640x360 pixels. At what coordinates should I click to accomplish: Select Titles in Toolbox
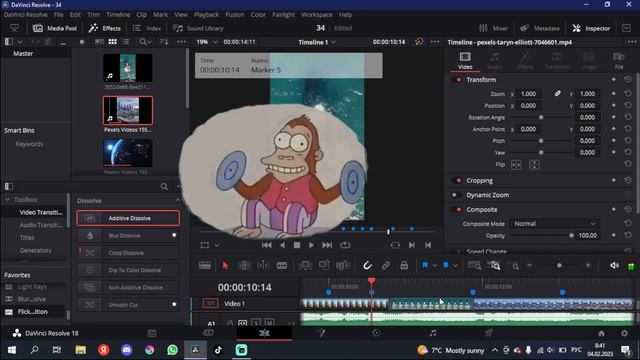27,238
